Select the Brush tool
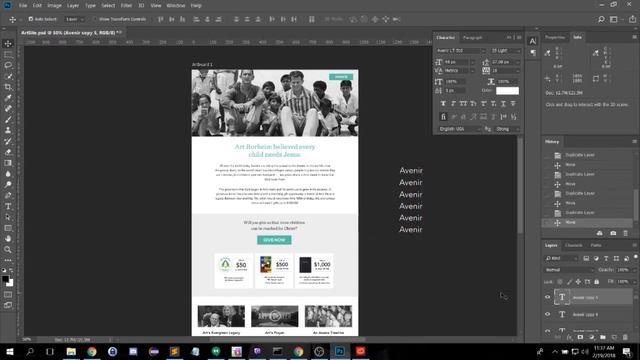Screen dimensions: 640x360 click(x=8, y=120)
